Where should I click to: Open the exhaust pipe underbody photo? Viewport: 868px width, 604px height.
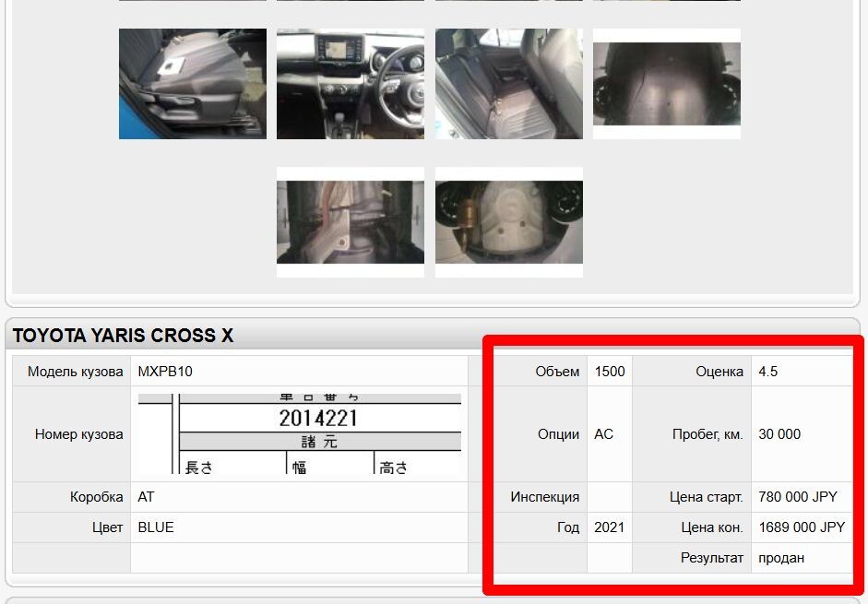(351, 222)
